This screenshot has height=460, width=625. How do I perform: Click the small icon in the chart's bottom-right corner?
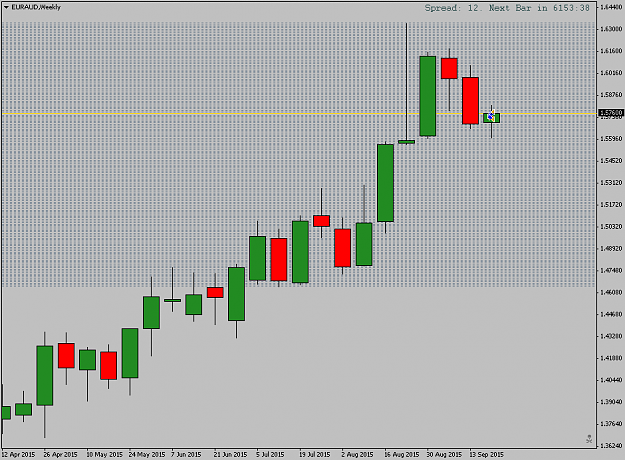[589, 439]
